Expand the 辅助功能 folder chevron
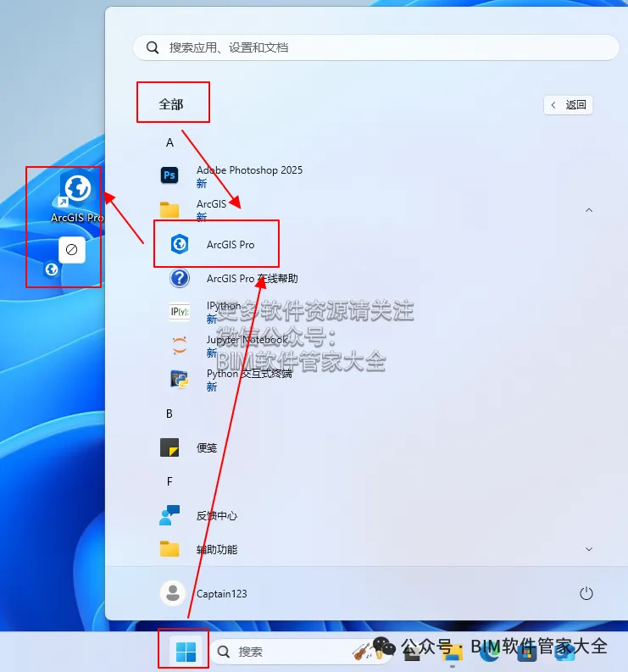The height and width of the screenshot is (672, 628). (589, 549)
